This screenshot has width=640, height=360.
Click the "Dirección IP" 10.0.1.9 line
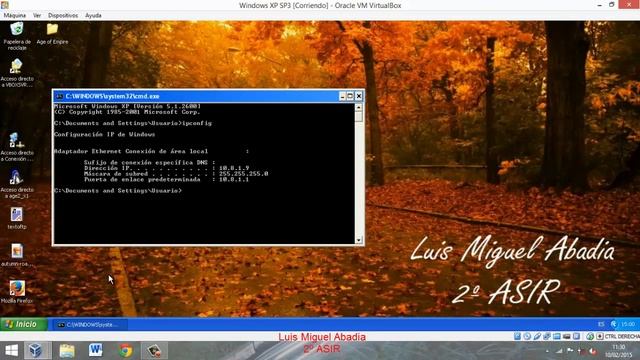click(167, 168)
